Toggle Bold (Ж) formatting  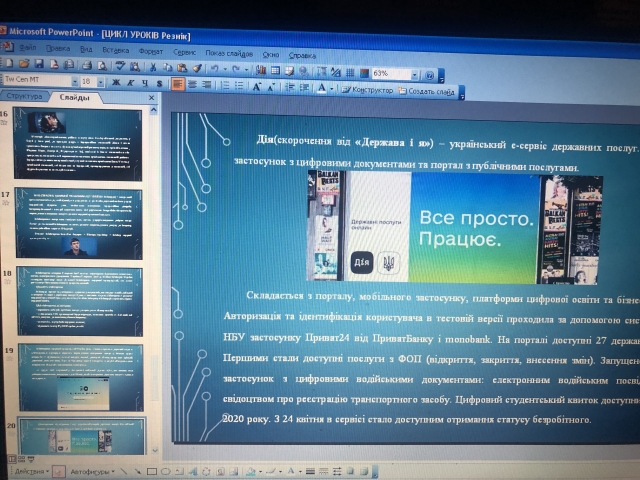(x=116, y=82)
